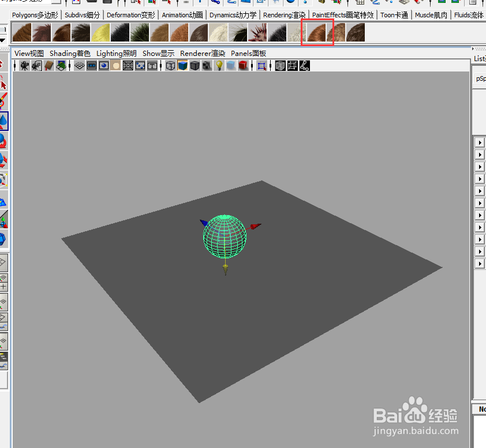Switch to the Animation shelf tab
Screen dimensions: 486x448
point(182,15)
